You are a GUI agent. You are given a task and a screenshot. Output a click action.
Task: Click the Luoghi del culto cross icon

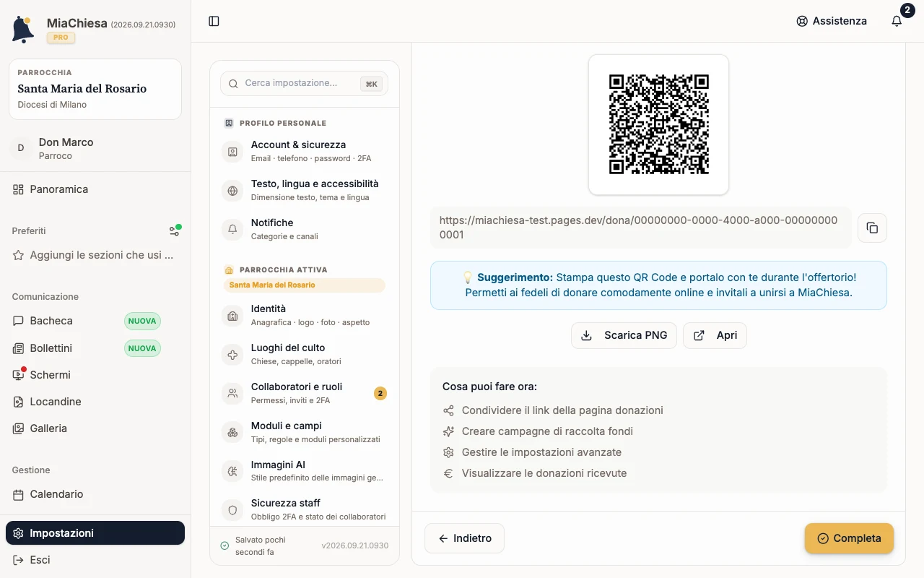pos(232,355)
